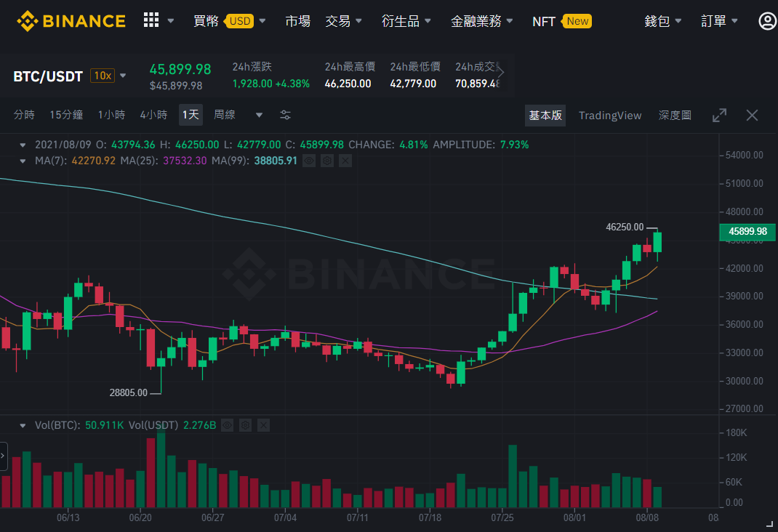Open the user account profile icon
Screen dimensions: 778x532
[x=768, y=21]
